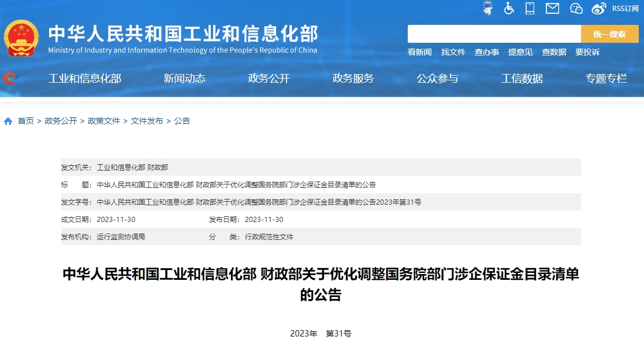Open the intelligent robot assistant icon
This screenshot has height=344, width=644.
pyautogui.click(x=489, y=8)
